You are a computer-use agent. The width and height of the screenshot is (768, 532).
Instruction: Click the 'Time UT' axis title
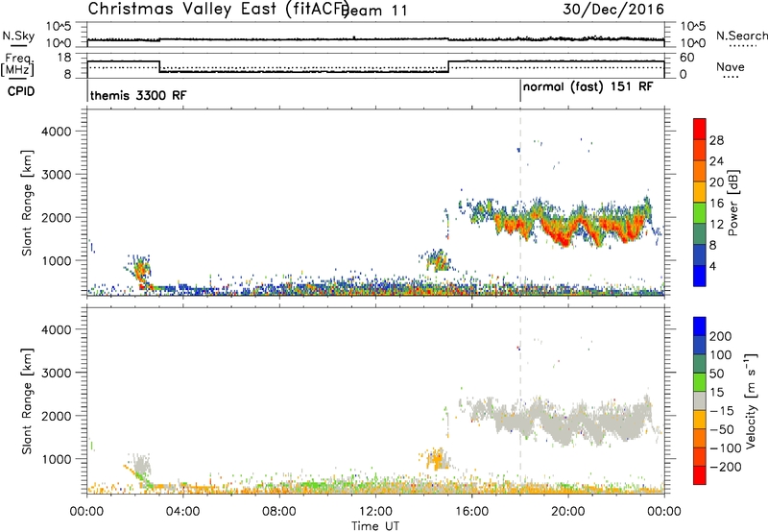(x=375, y=526)
